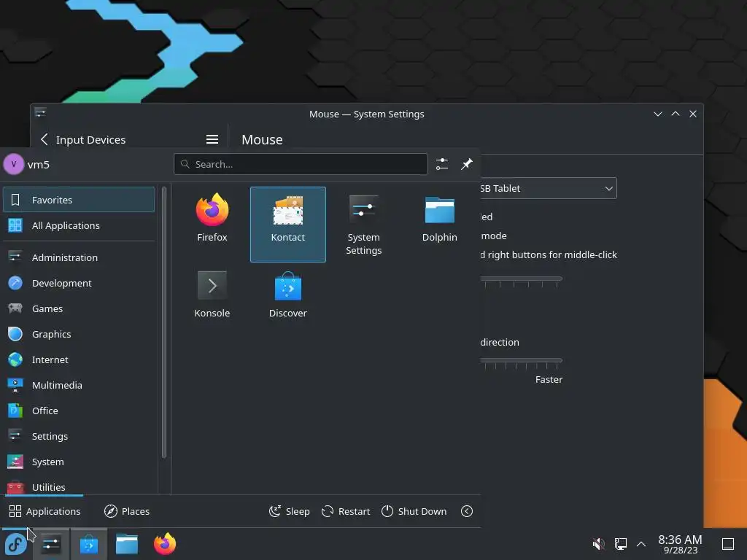Image resolution: width=747 pixels, height=560 pixels.
Task: Open the application launcher configure icon
Action: [x=442, y=164]
